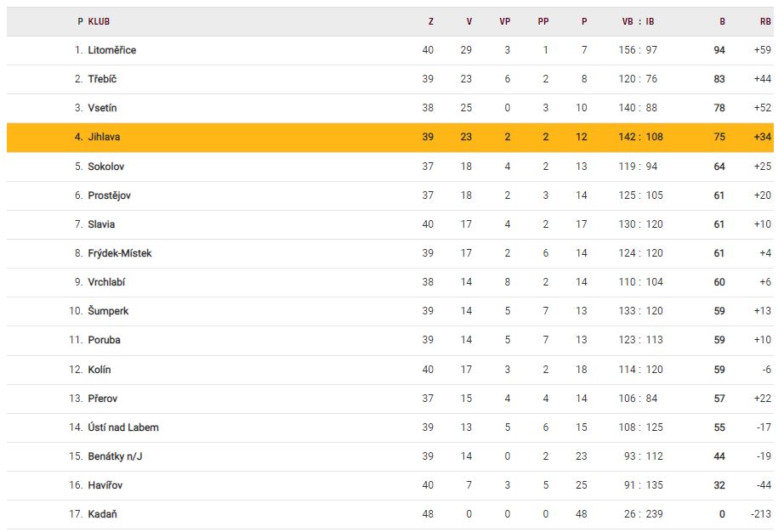Open the Kadaň team link
This screenshot has height=532, width=784.
tap(102, 514)
